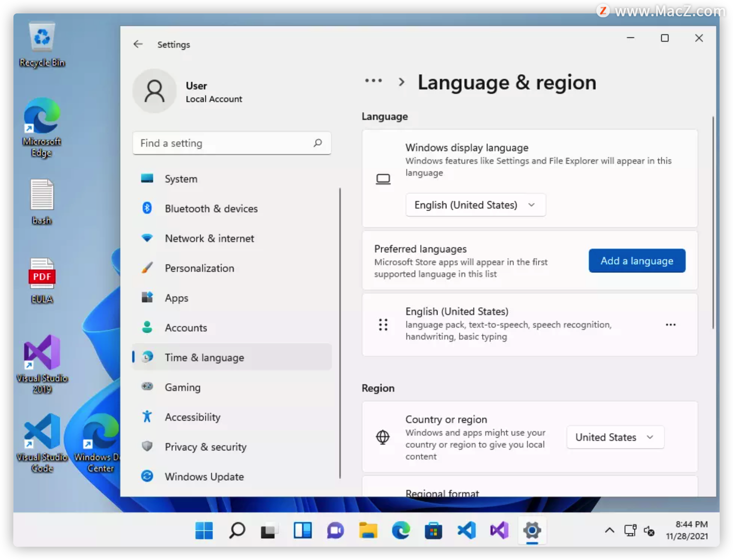
Task: Open Accessibility settings category
Action: click(x=232, y=417)
